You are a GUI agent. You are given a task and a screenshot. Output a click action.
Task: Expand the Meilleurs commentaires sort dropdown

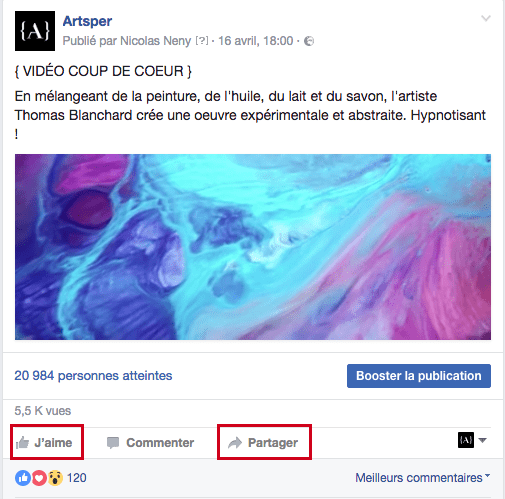click(423, 478)
